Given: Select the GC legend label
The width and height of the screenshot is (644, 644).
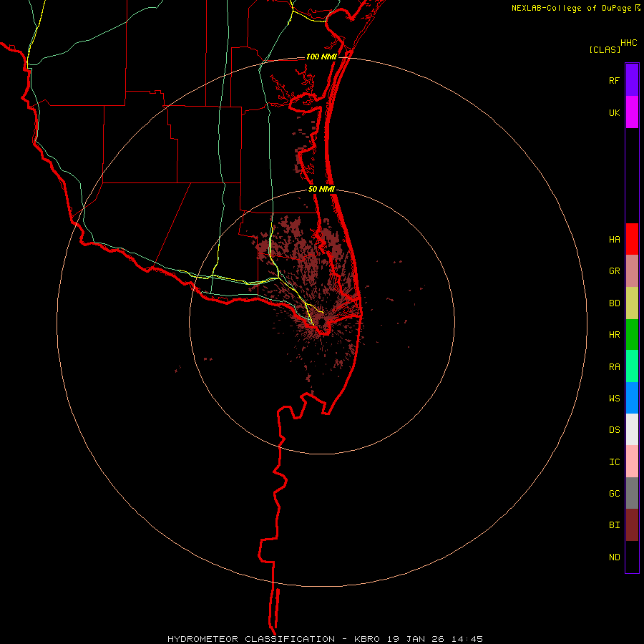Looking at the screenshot, I should (x=614, y=494).
